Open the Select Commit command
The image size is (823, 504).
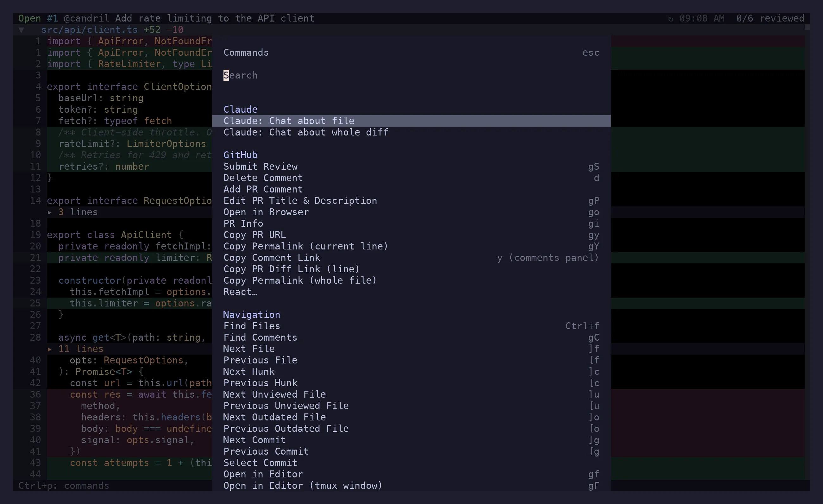point(411,463)
